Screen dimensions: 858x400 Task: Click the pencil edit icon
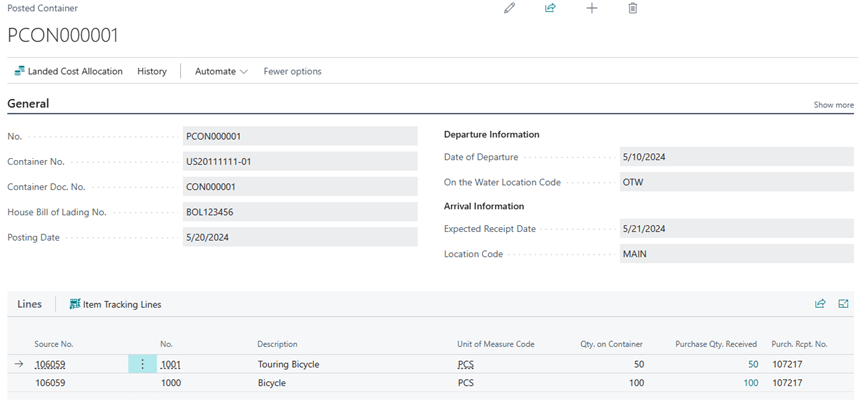point(509,8)
